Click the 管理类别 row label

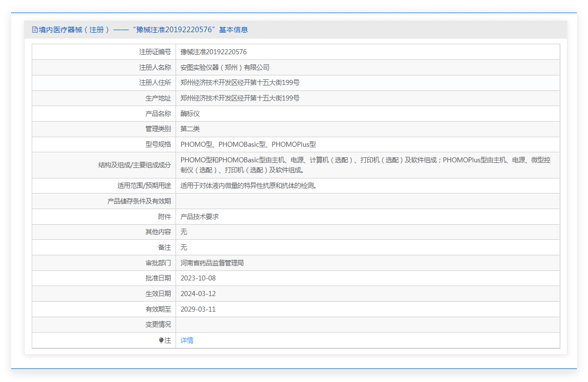[158, 129]
